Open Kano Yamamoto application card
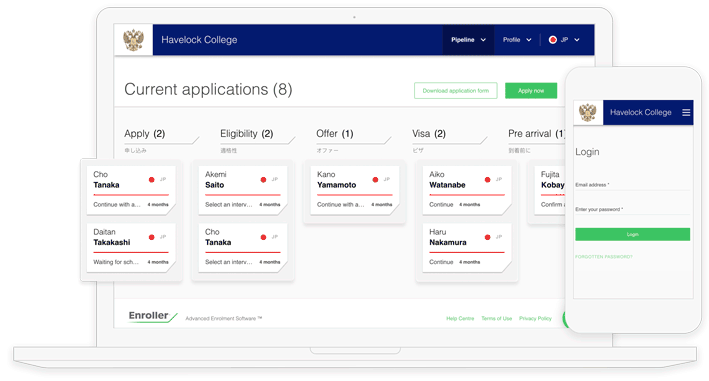This screenshot has height=381, width=709. (355, 190)
